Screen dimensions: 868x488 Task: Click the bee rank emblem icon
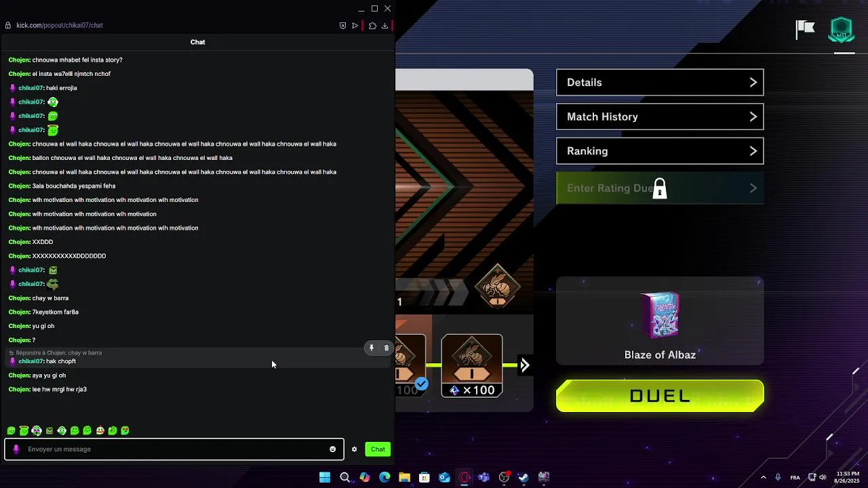pyautogui.click(x=498, y=286)
